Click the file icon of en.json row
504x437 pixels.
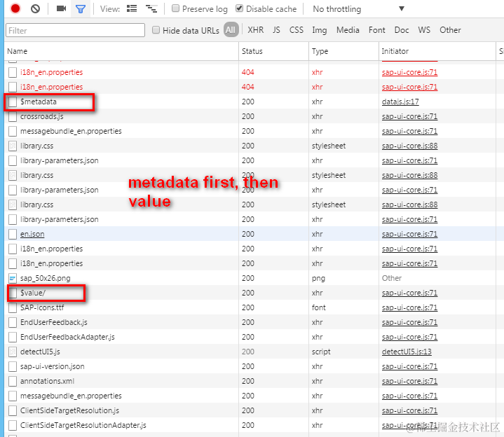(x=13, y=234)
